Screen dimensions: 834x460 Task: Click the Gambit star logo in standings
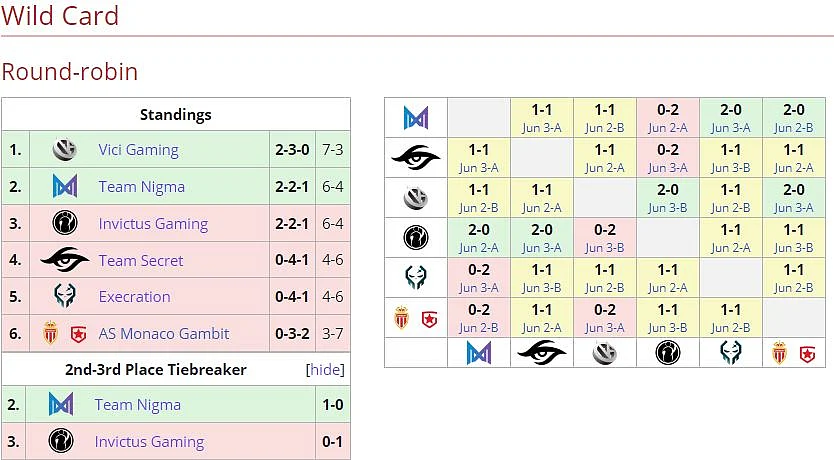click(78, 334)
